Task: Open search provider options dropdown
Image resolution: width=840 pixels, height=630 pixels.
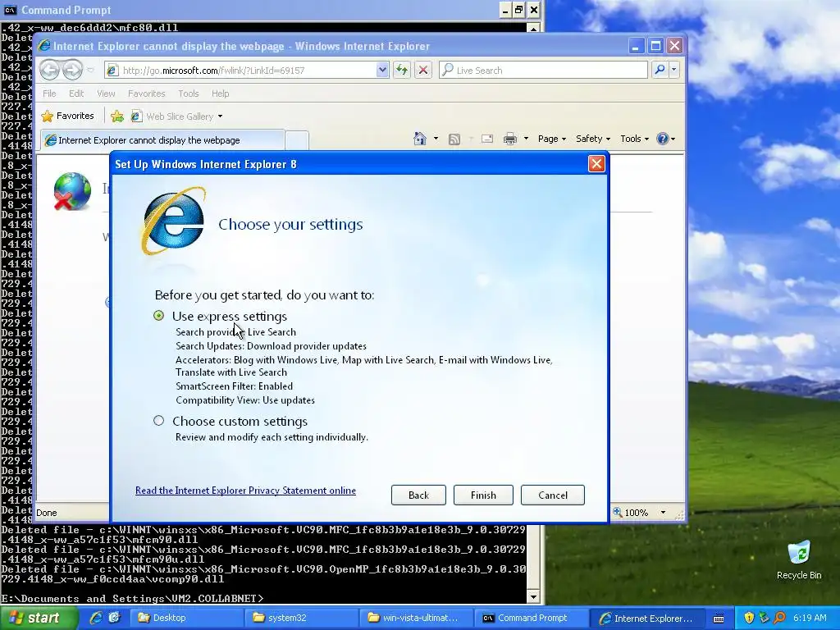Action: coord(674,71)
